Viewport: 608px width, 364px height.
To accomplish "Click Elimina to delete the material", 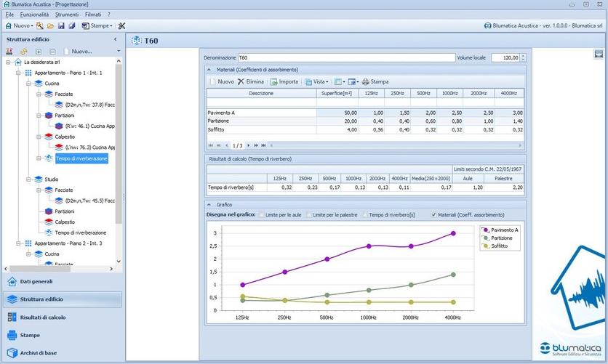I will 250,82.
